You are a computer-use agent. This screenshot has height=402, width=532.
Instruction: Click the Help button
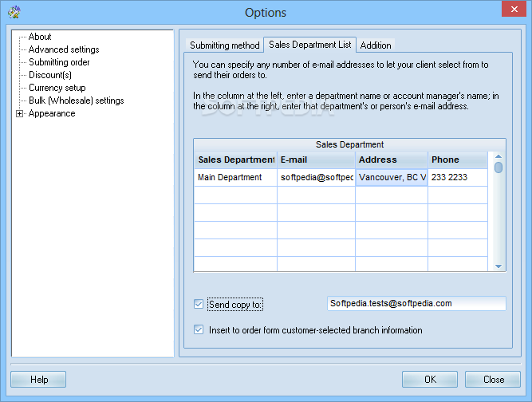point(38,380)
